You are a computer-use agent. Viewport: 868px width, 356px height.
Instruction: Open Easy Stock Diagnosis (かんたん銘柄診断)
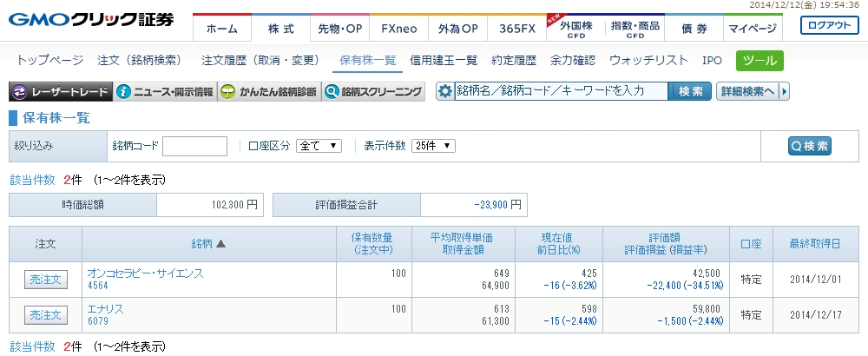268,91
